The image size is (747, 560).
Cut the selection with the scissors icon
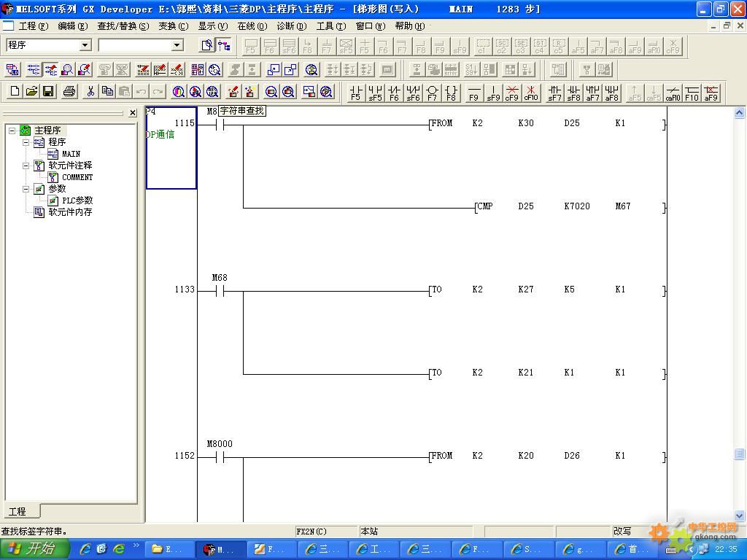[x=90, y=91]
